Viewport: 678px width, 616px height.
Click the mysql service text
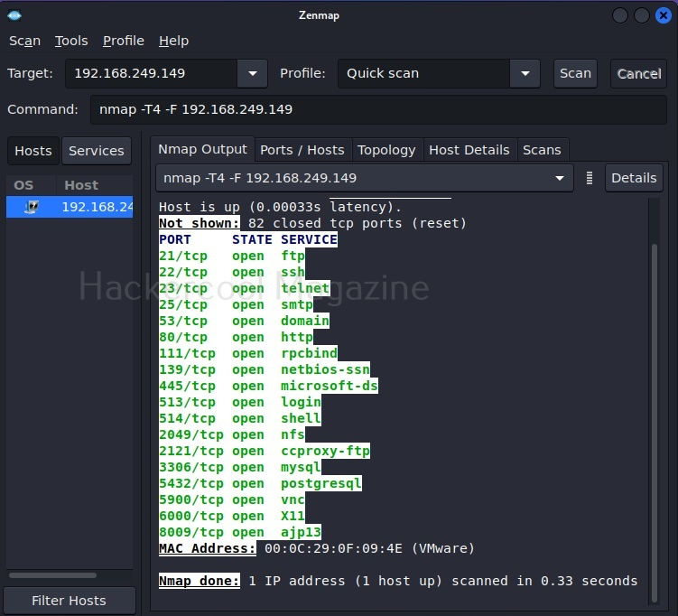pos(301,467)
